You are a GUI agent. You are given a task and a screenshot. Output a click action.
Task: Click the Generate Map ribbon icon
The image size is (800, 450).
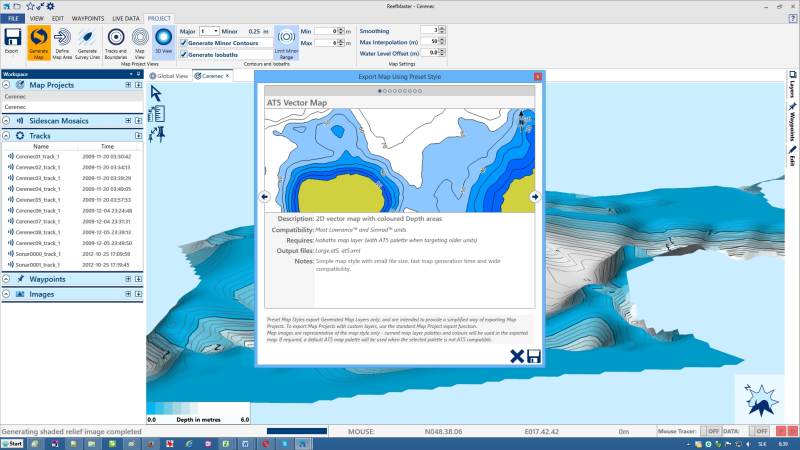pyautogui.click(x=38, y=40)
